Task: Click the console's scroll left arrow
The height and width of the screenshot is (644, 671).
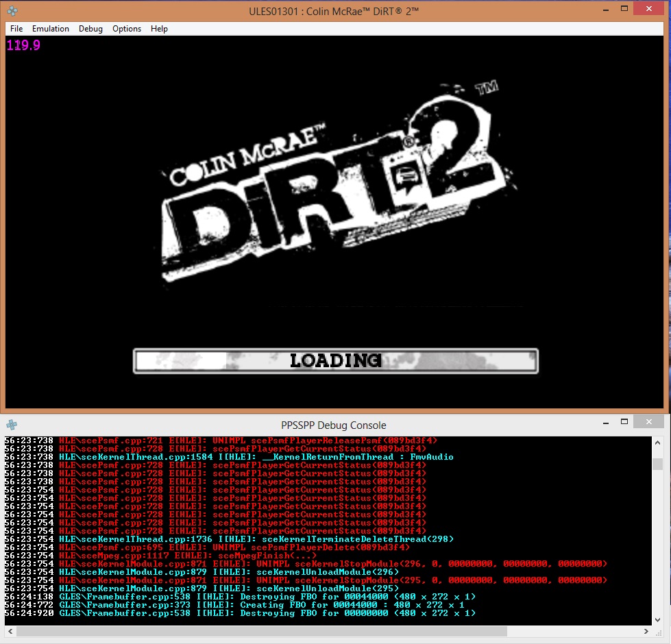Action: point(9,631)
